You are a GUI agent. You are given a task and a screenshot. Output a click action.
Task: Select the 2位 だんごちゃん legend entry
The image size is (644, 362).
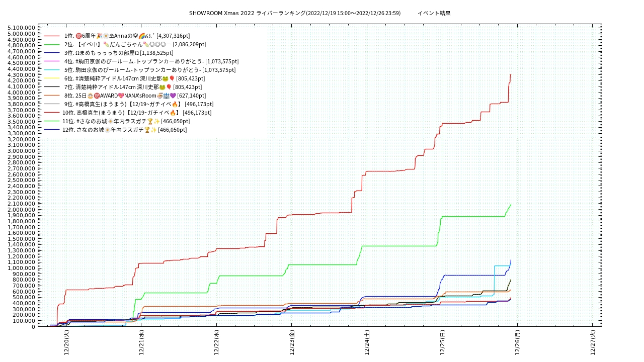click(135, 45)
